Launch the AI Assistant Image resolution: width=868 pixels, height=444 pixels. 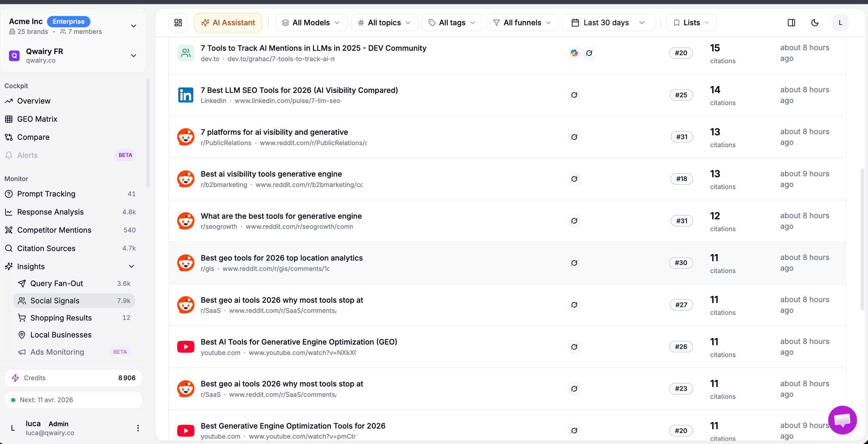coord(228,23)
